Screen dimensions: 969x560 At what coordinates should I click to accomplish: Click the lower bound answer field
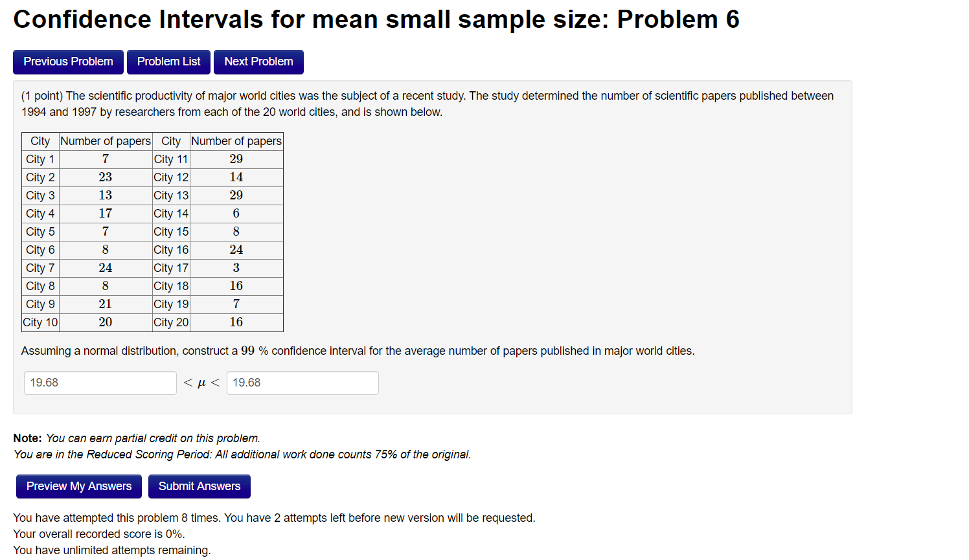(x=100, y=383)
